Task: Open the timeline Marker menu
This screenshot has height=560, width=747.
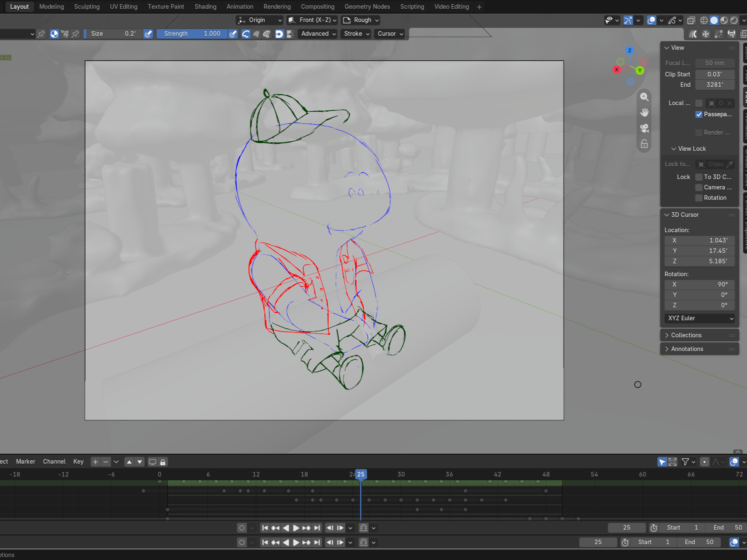Action: click(x=25, y=462)
